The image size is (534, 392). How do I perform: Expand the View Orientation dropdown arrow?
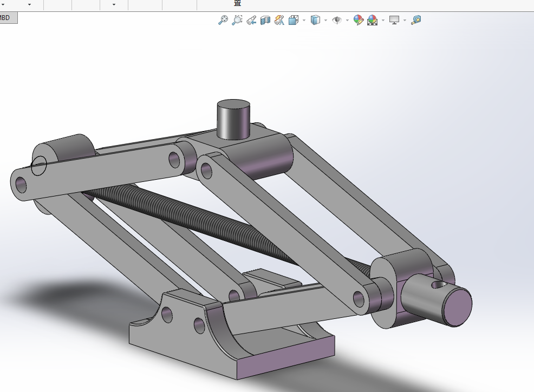pos(304,21)
